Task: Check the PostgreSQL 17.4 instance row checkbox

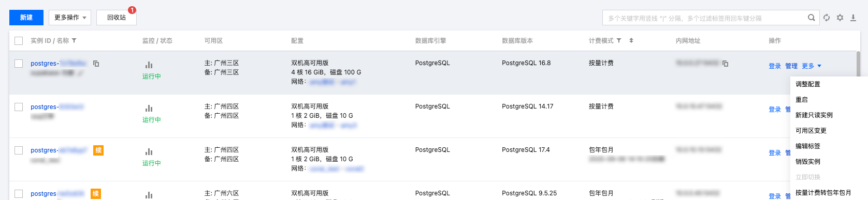Action: (x=19, y=150)
